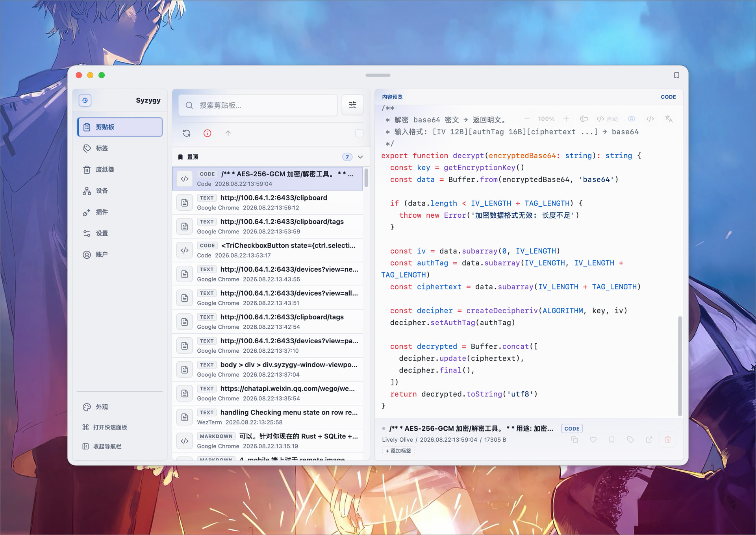Select the TriCheckboxButton code entry
756x535 pixels.
[267, 250]
